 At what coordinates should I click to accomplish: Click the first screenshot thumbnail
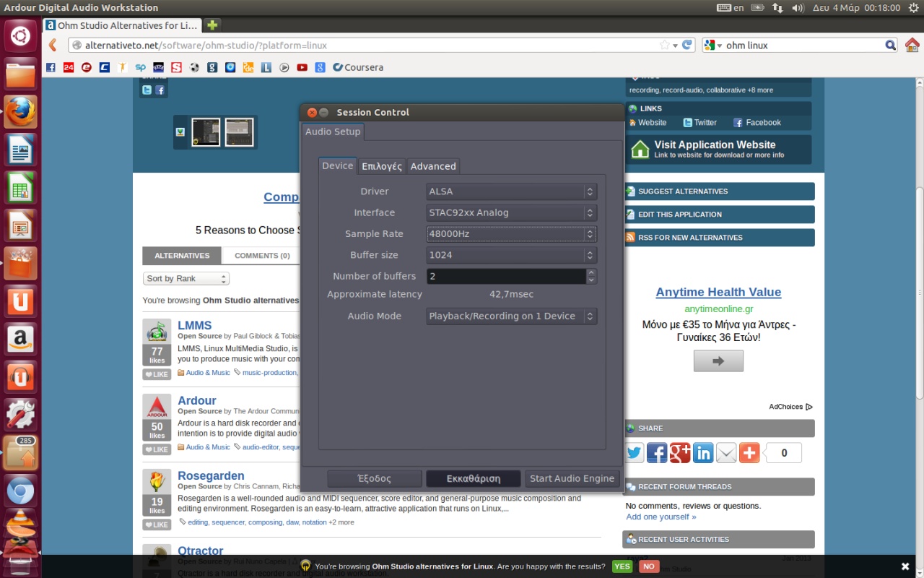coord(206,132)
